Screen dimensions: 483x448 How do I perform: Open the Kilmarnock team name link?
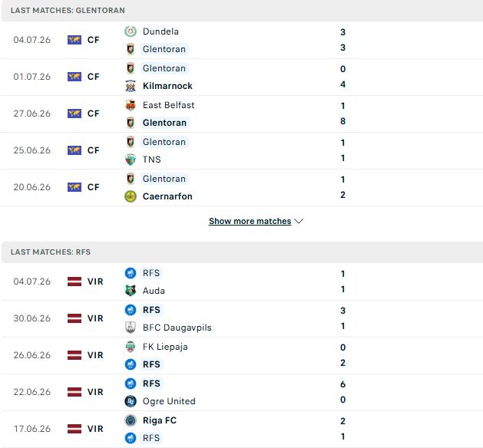pyautogui.click(x=167, y=86)
